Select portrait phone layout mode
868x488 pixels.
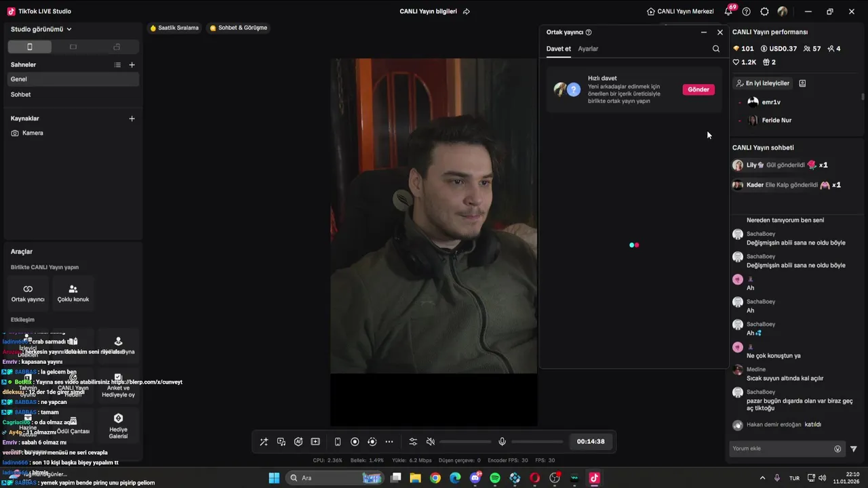coord(29,47)
